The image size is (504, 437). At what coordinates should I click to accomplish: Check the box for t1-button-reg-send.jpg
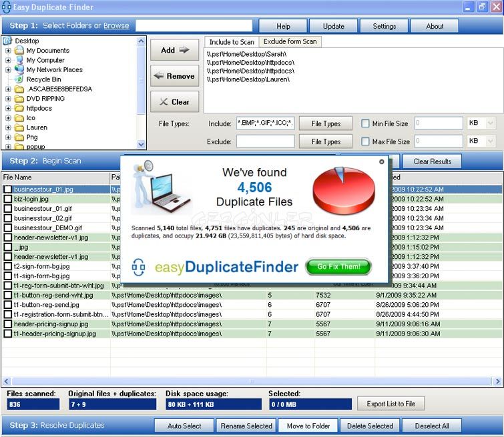tap(8, 305)
